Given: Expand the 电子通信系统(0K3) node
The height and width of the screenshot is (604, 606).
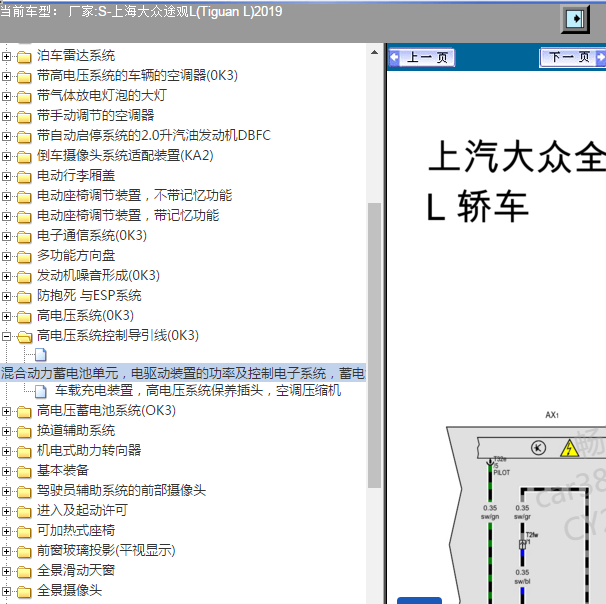Looking at the screenshot, I should tap(6, 236).
